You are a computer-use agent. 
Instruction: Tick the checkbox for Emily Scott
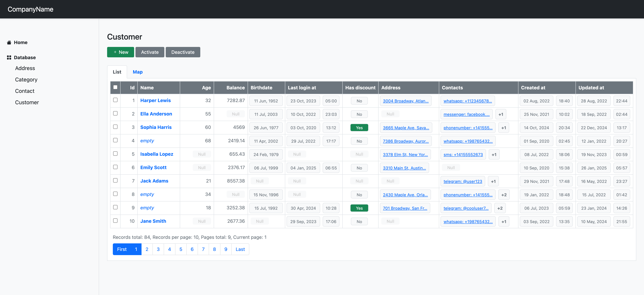click(x=115, y=167)
